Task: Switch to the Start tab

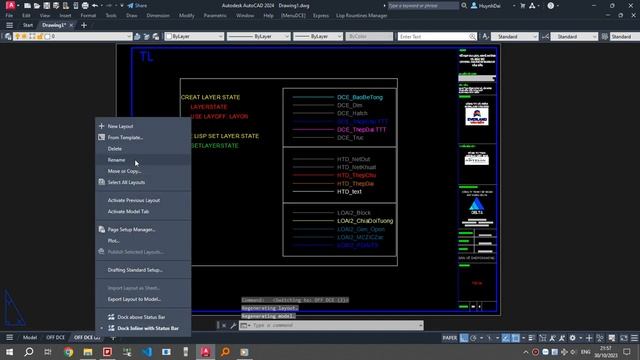Action: (28, 25)
